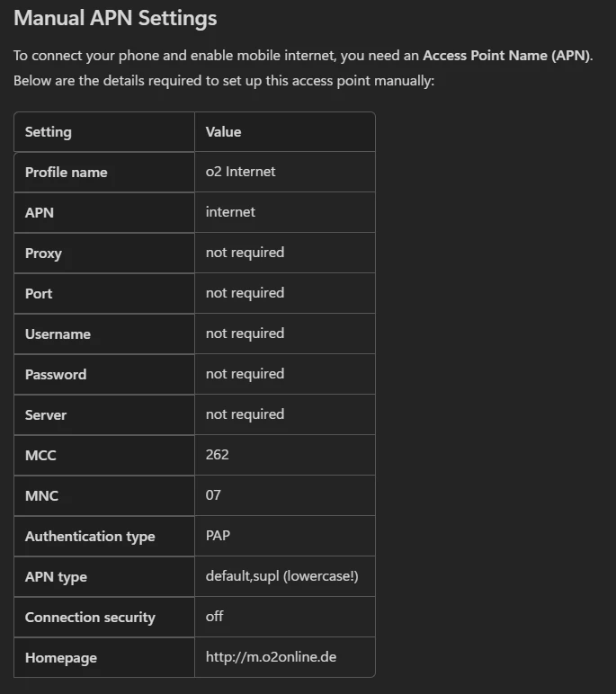Select "not required" value in the Port row
Viewport: 616px width, 694px height.
tap(245, 293)
